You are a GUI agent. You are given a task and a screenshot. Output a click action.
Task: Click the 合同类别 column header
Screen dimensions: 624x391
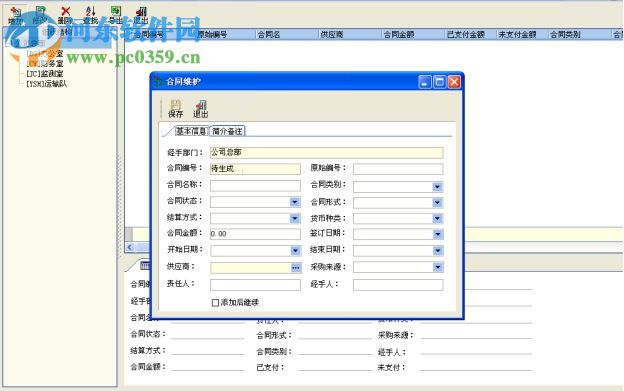579,35
